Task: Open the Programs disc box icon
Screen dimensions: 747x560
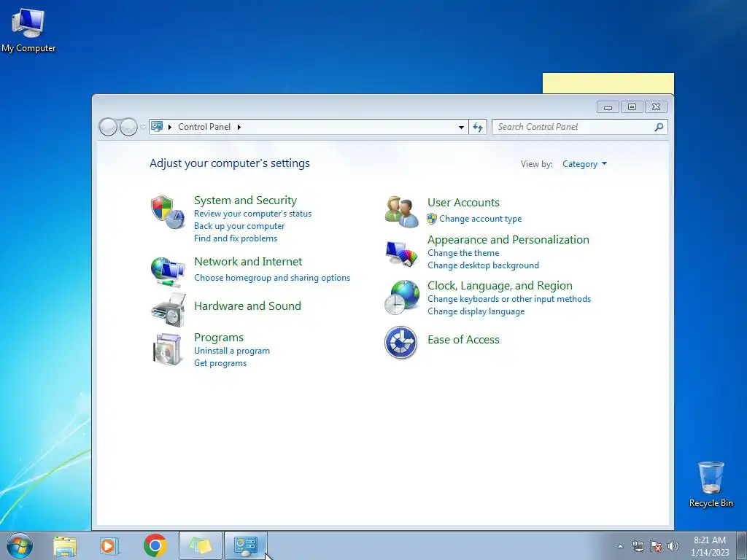Action: (x=167, y=349)
